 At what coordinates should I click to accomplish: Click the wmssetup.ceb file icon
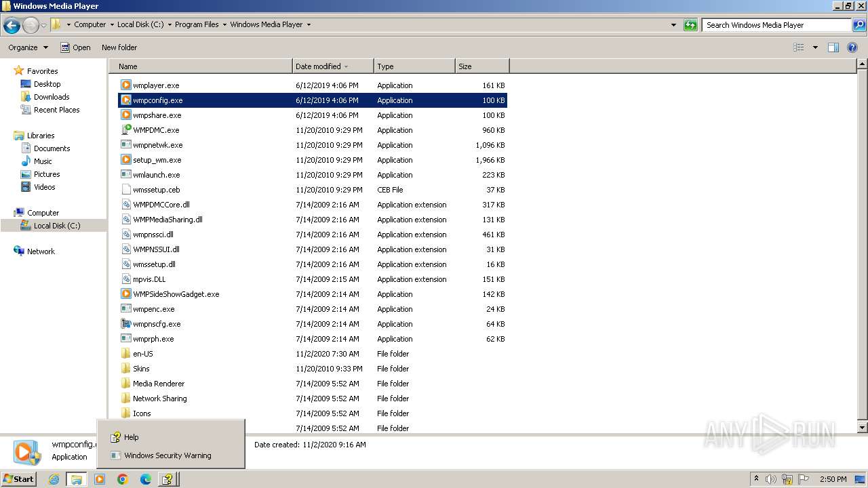click(125, 190)
